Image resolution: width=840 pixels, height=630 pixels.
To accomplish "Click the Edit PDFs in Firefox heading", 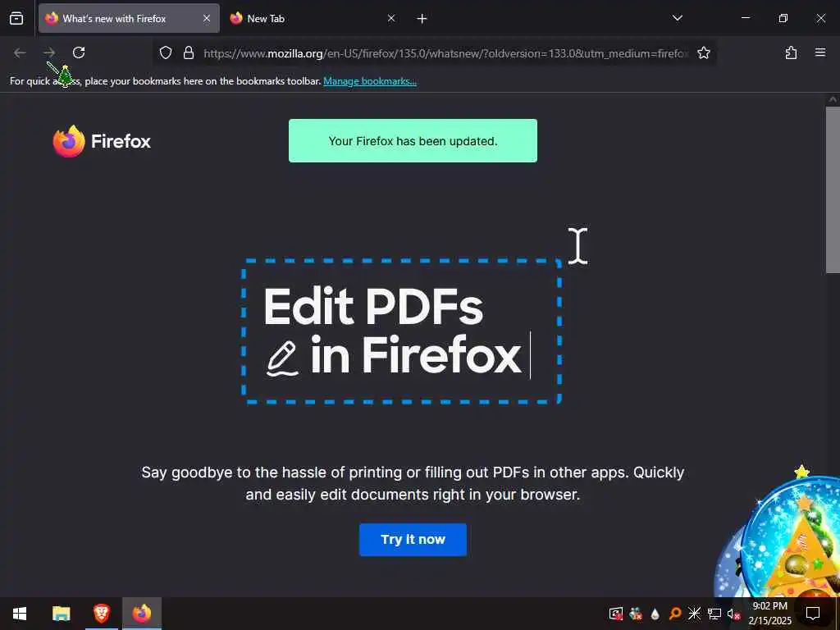I will (x=392, y=331).
